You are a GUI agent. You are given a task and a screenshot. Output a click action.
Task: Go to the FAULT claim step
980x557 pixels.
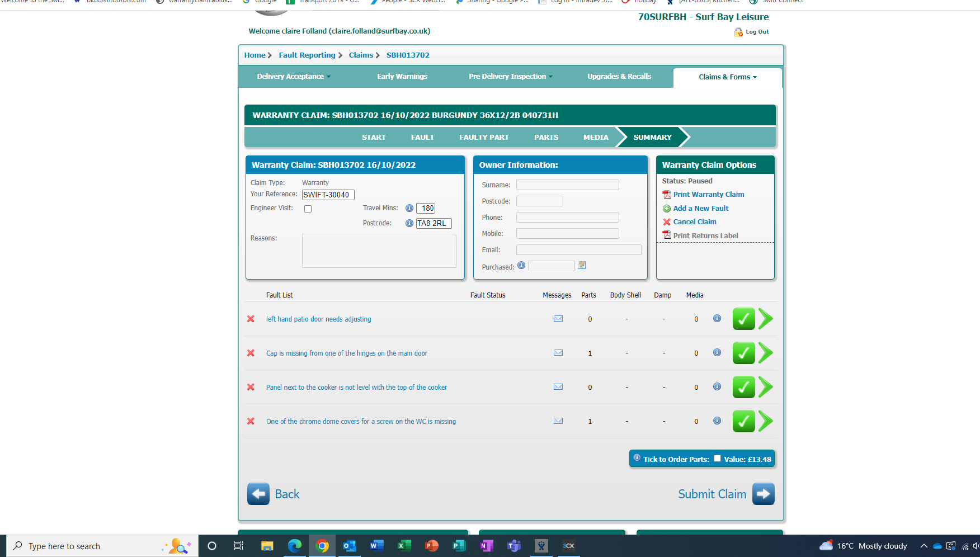(x=422, y=137)
